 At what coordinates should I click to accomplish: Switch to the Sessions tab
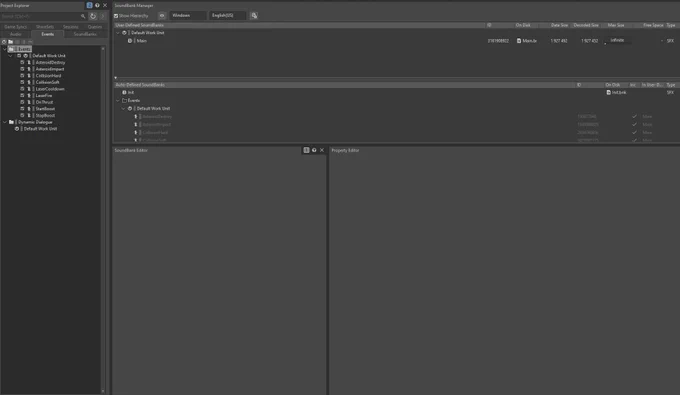pyautogui.click(x=71, y=27)
